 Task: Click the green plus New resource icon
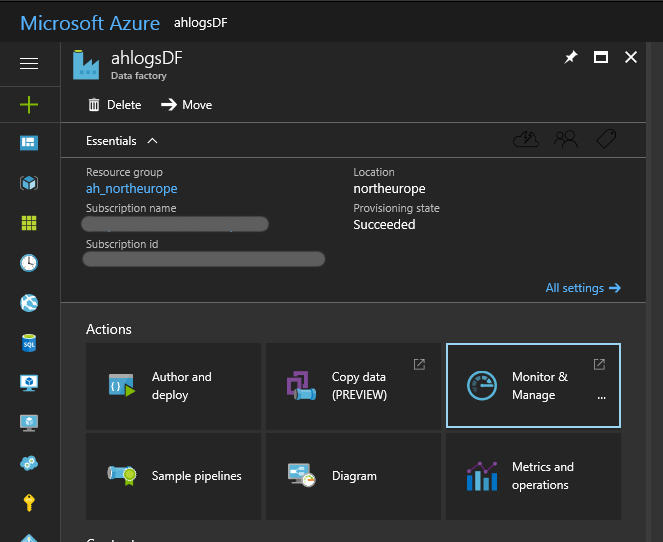(x=29, y=104)
